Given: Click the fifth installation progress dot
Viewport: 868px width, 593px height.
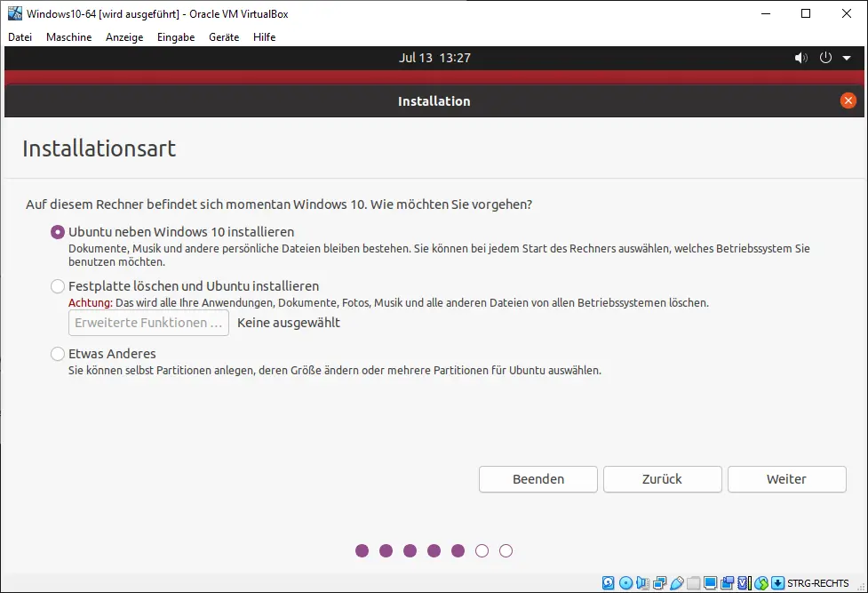Looking at the screenshot, I should 458,551.
